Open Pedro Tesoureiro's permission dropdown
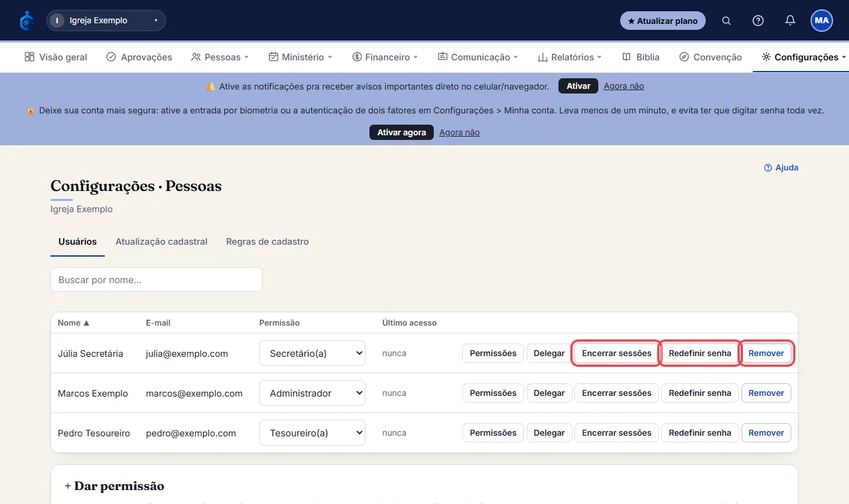The width and height of the screenshot is (849, 504). coord(312,433)
